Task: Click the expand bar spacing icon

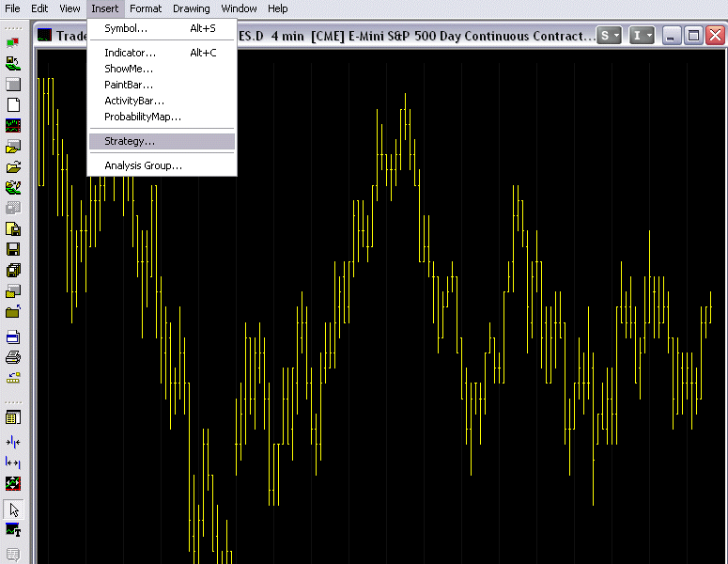Action: 13,462
